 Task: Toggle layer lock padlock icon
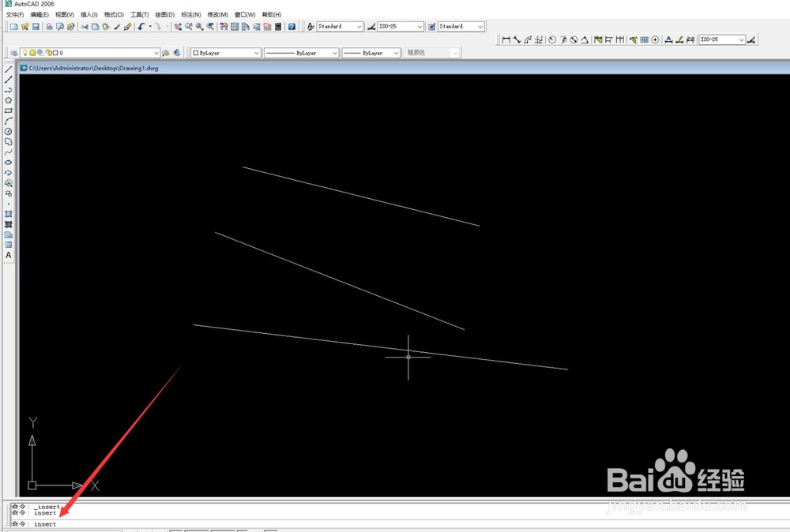(x=49, y=52)
